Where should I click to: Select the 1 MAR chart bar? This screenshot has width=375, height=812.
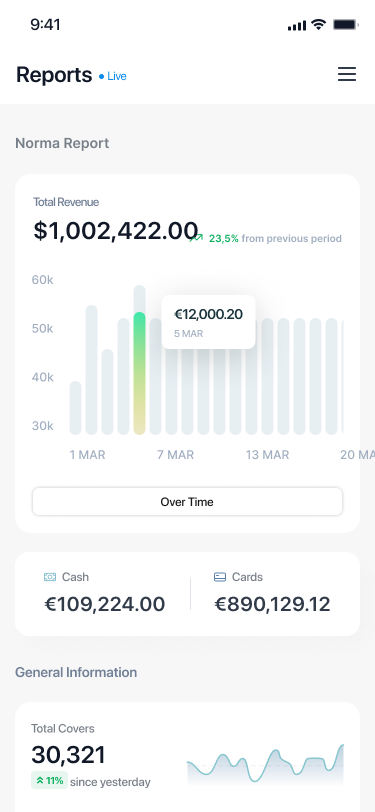point(75,408)
